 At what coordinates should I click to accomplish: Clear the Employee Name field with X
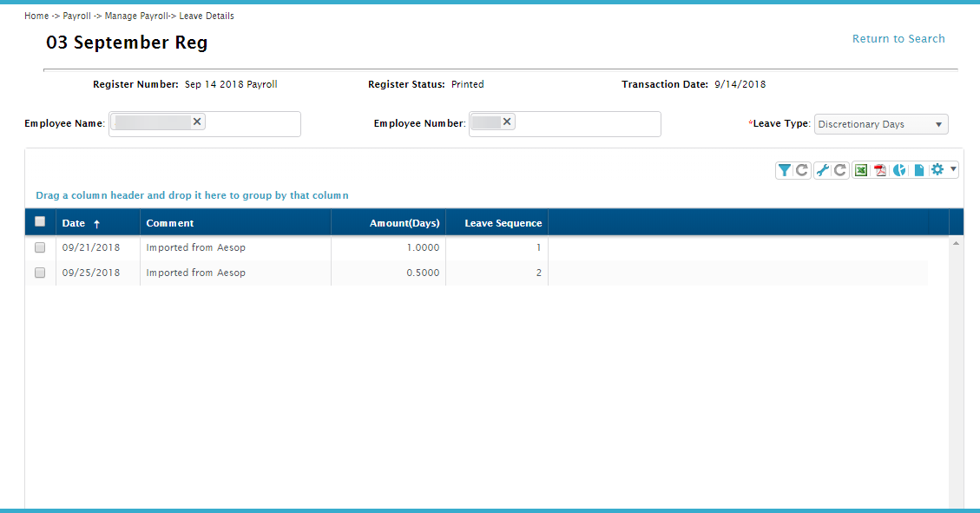tap(197, 122)
